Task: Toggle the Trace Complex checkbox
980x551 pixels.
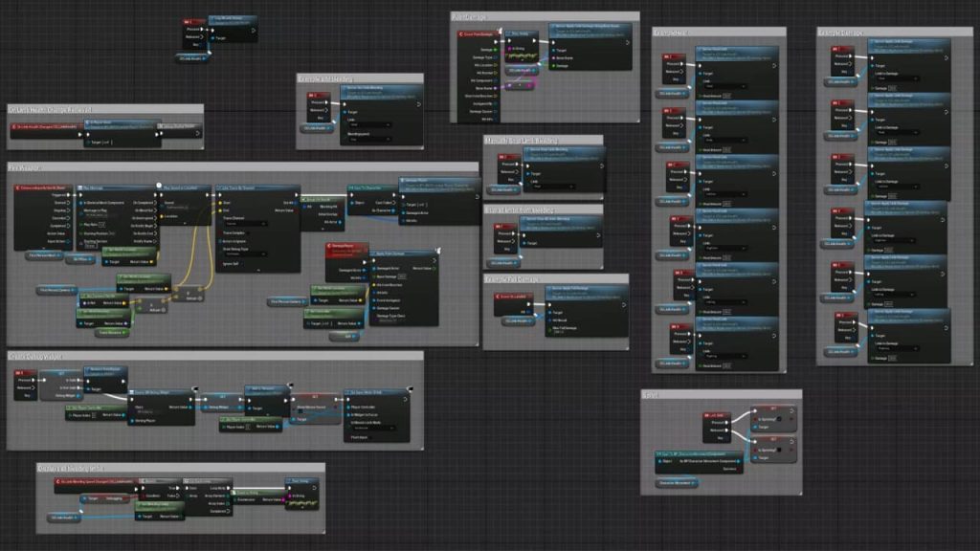Action: tap(247, 233)
